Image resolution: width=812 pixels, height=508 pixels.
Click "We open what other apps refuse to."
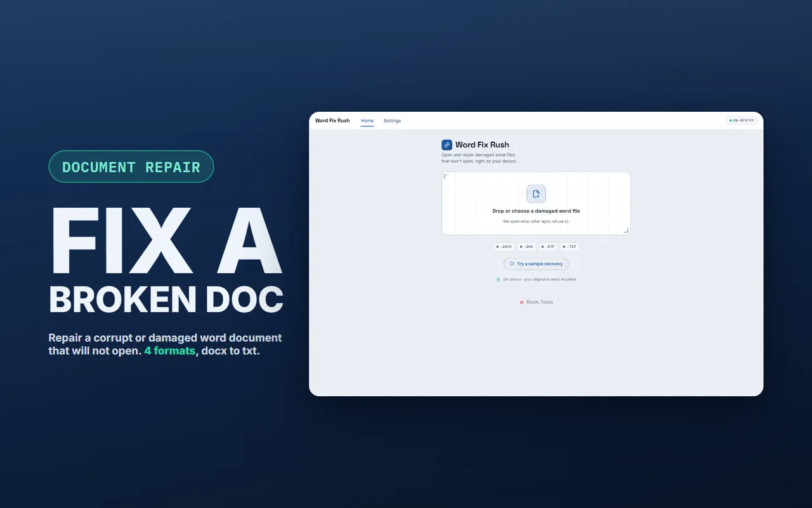click(x=536, y=222)
